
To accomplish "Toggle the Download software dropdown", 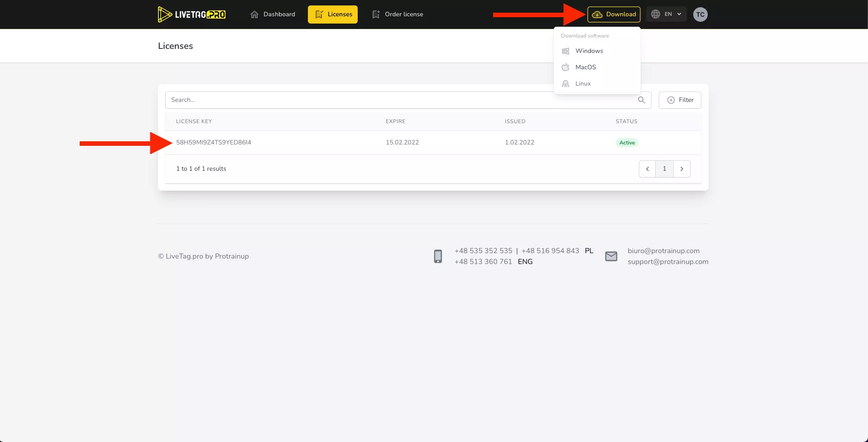I will (x=614, y=14).
